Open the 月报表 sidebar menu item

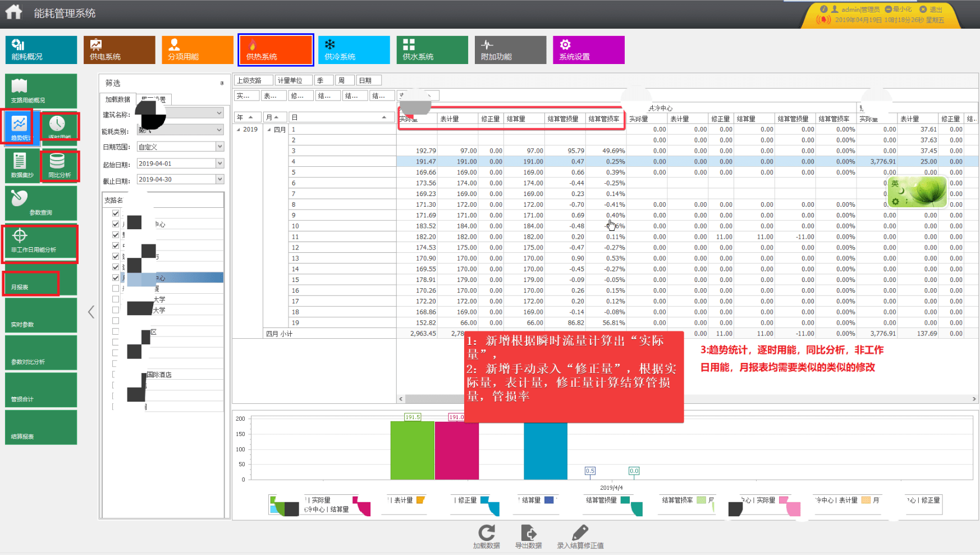(31, 283)
